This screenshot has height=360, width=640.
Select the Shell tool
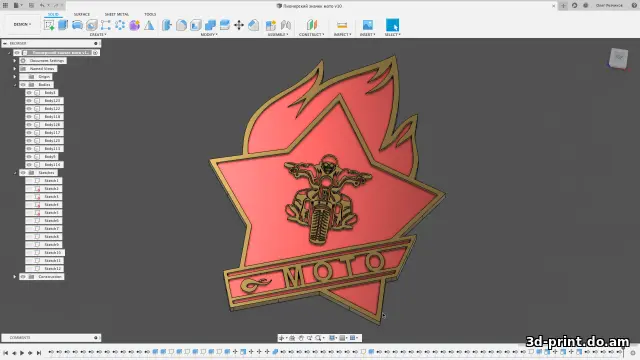pos(196,25)
